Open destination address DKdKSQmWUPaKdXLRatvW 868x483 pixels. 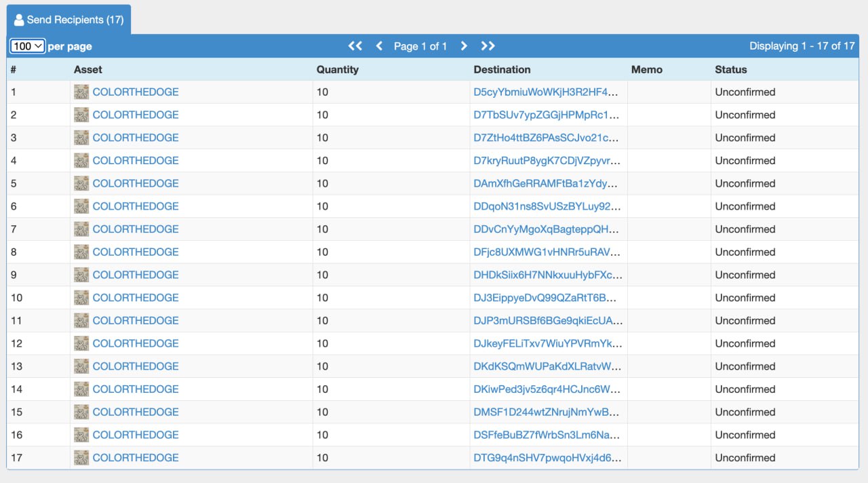(x=547, y=366)
